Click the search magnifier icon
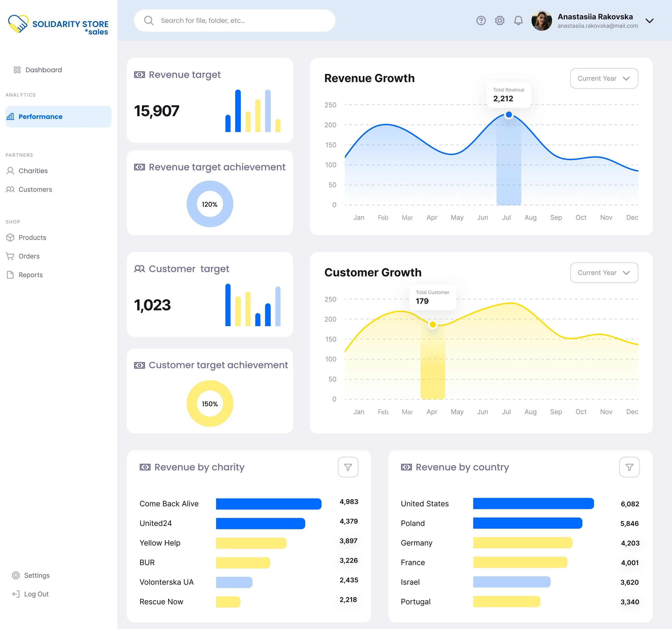The height and width of the screenshot is (629, 672). tap(149, 21)
